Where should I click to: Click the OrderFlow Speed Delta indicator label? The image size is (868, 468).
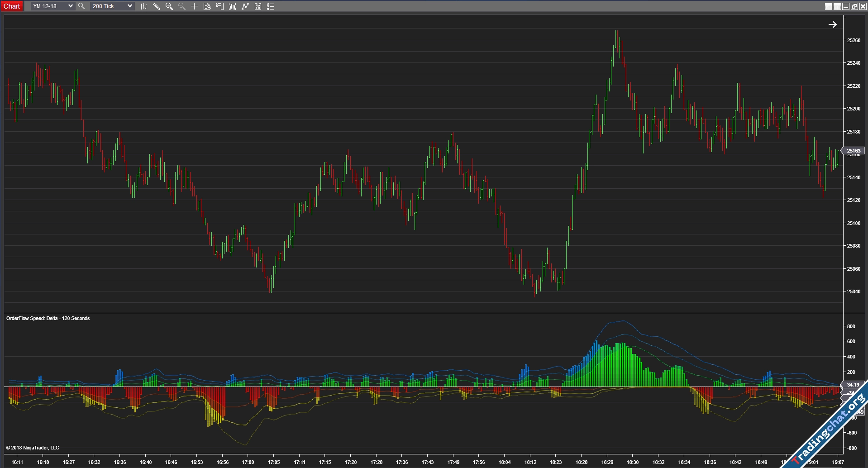pyautogui.click(x=48, y=318)
